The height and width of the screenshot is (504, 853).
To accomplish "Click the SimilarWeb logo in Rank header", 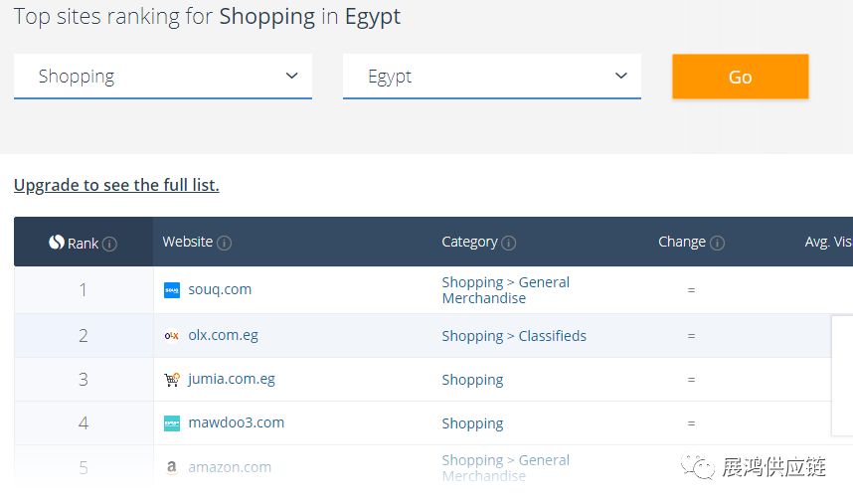I will [57, 242].
